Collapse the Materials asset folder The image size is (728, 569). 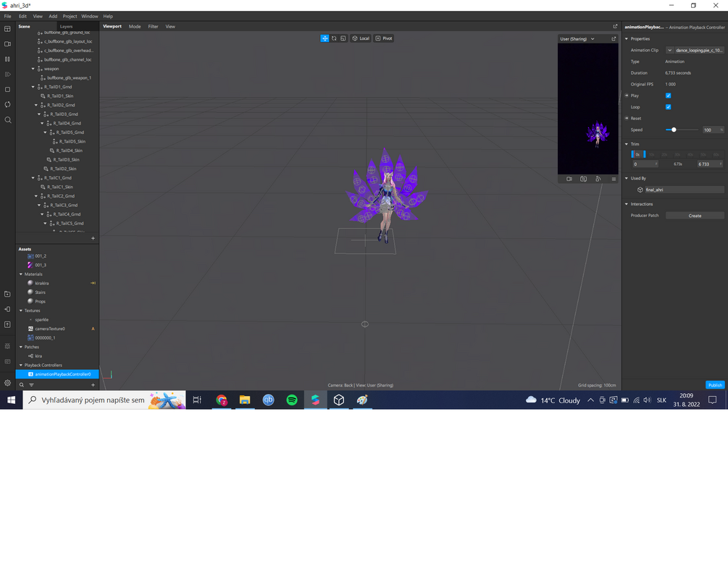pyautogui.click(x=21, y=274)
